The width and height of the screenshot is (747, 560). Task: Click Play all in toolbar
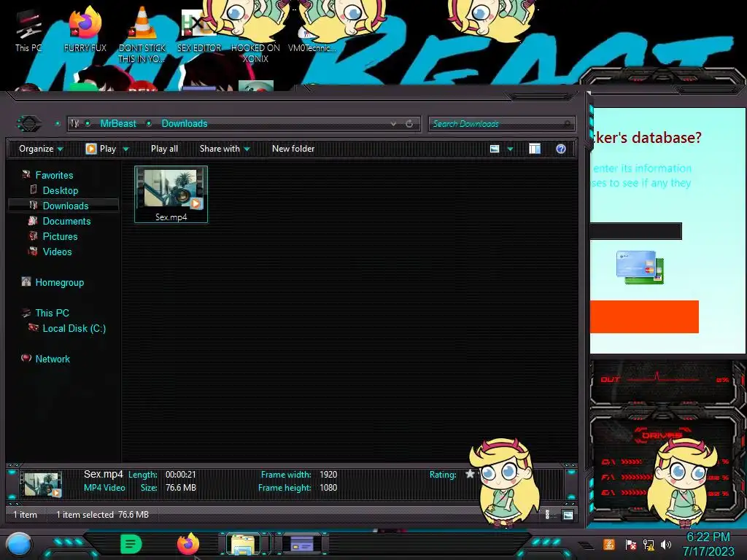[x=164, y=149]
